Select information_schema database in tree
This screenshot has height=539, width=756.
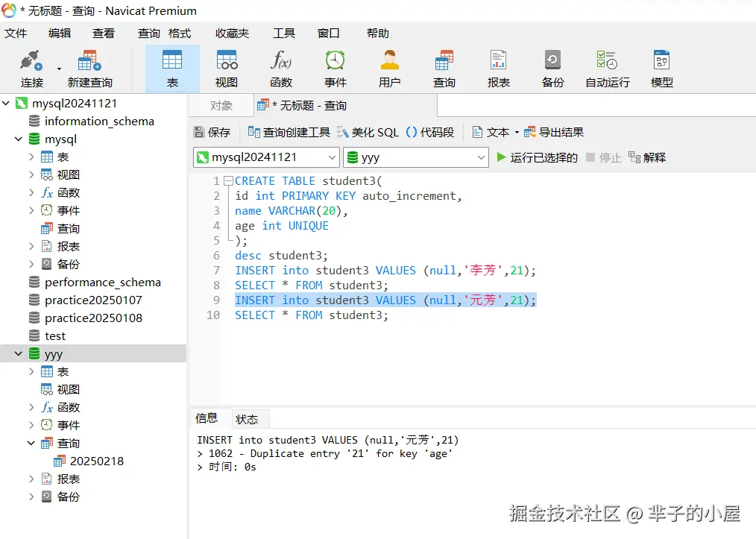[x=92, y=121]
